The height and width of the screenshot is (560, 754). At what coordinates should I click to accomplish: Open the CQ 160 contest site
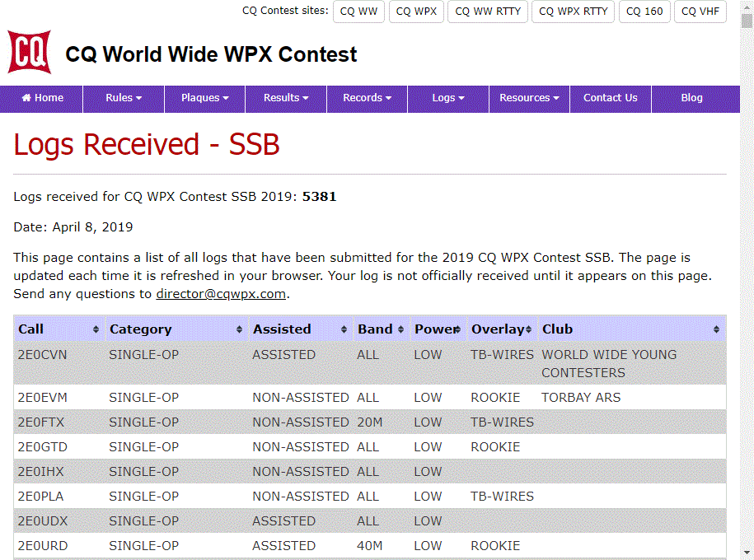(644, 12)
